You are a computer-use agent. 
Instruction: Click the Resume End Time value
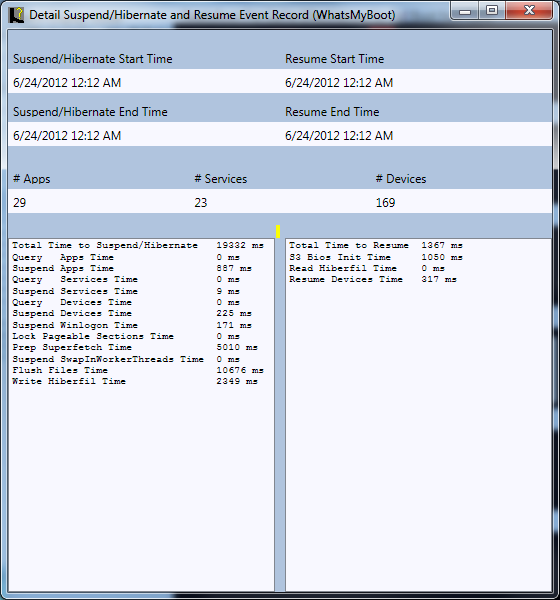(x=339, y=135)
